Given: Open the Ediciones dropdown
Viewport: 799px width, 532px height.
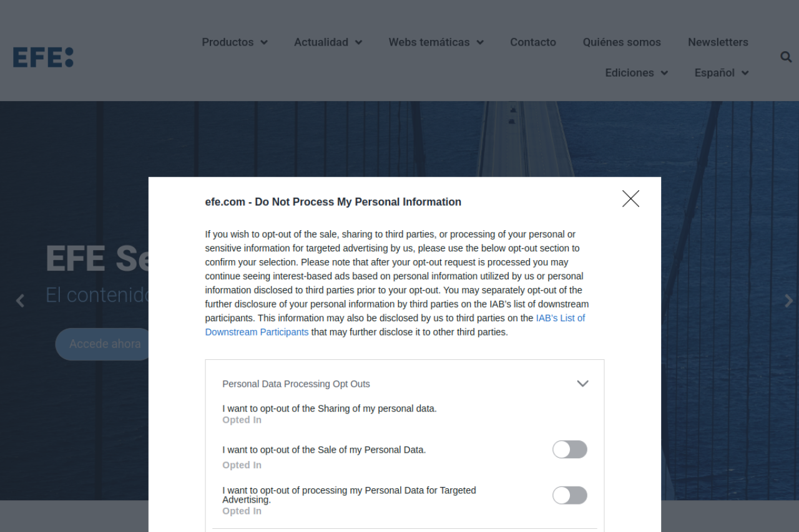Looking at the screenshot, I should [x=637, y=72].
